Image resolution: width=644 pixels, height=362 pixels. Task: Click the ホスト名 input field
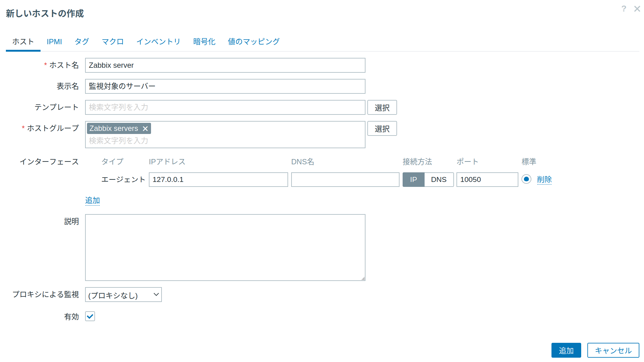click(225, 65)
